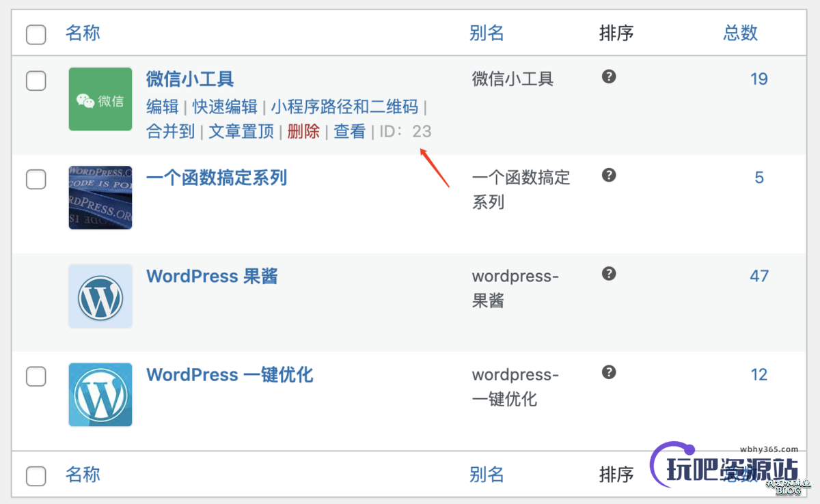Click 合并到 action link
820x504 pixels.
click(171, 131)
